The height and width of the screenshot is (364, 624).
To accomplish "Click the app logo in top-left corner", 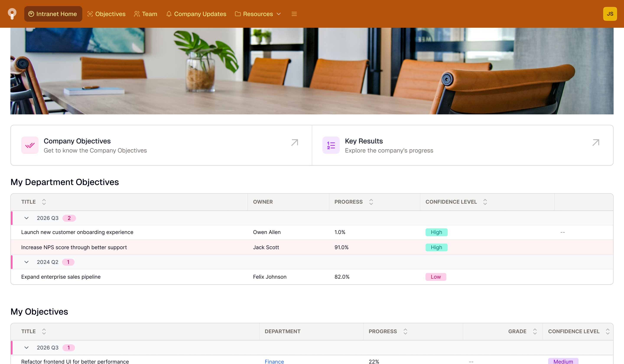I will pos(12,14).
